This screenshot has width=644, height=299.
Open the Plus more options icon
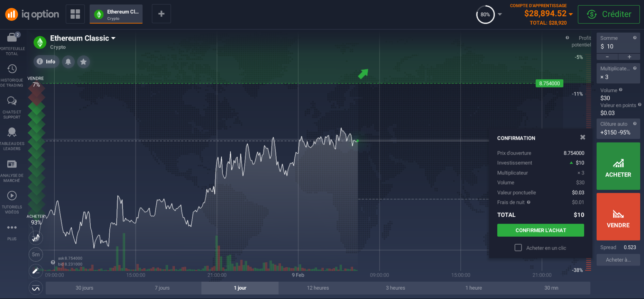[x=12, y=227]
